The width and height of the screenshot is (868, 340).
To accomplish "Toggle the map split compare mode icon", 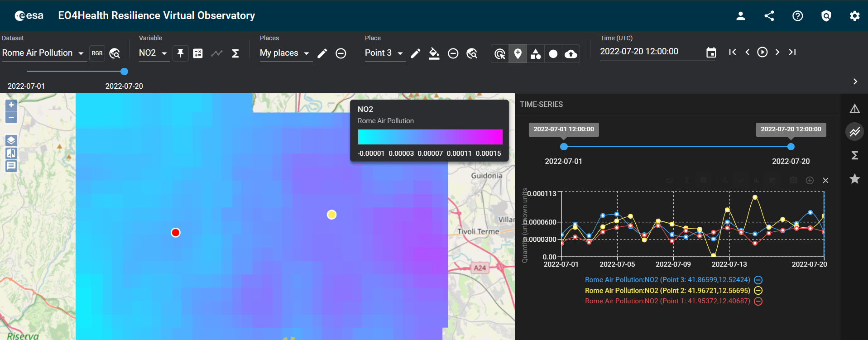I will tap(11, 153).
